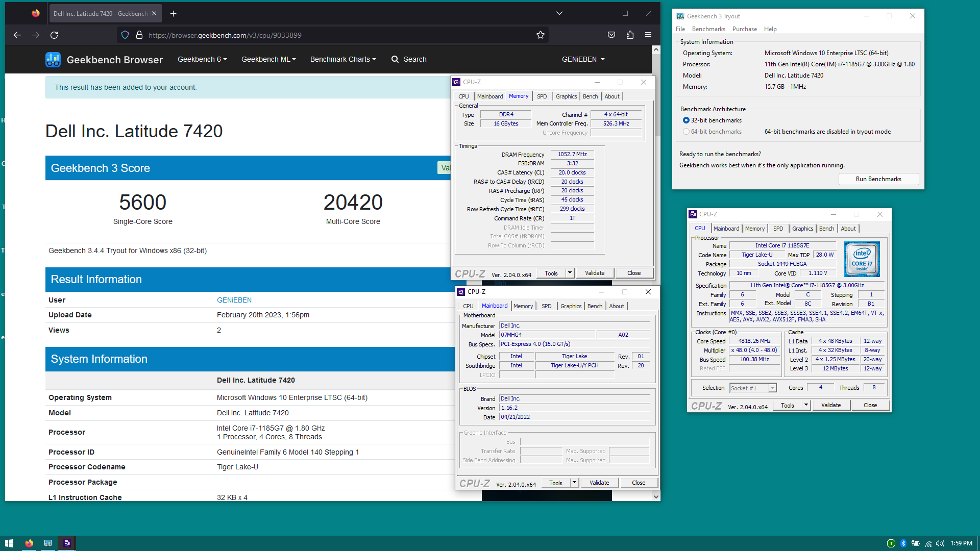
Task: Open GENiEBEN user profile link
Action: 234,300
